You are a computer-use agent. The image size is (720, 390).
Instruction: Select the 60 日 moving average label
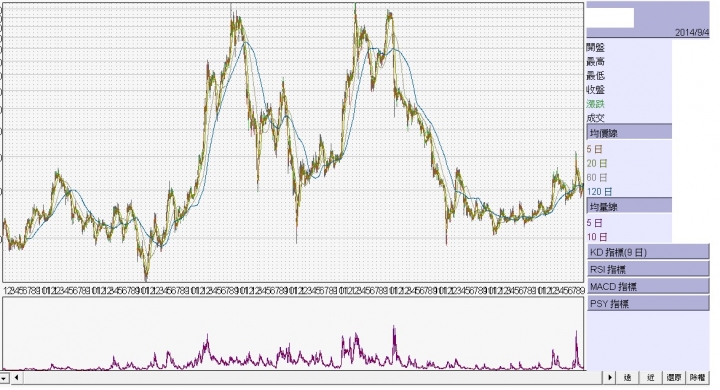click(597, 177)
